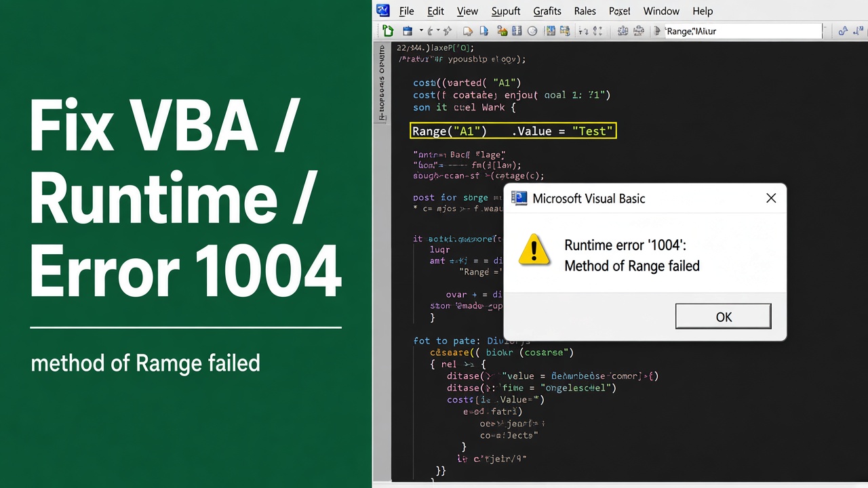Click the code line ditase(>: fime = "ongelescüel")

(531, 388)
